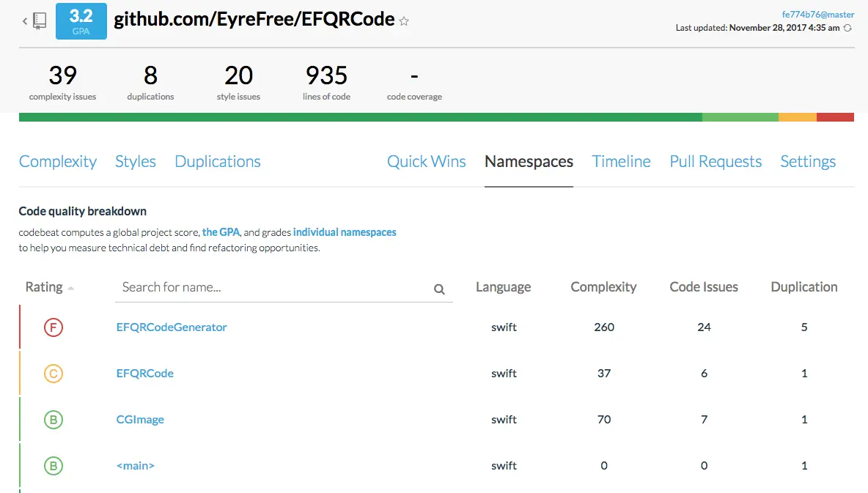Image resolution: width=868 pixels, height=493 pixels.
Task: Star the EFQRCode repository
Action: point(404,21)
